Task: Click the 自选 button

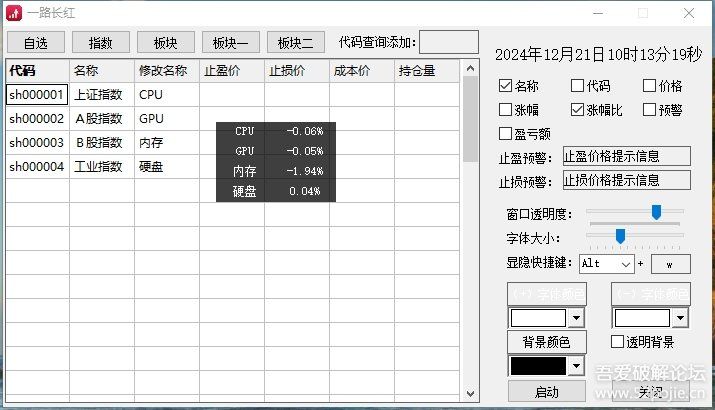Action: (36, 42)
